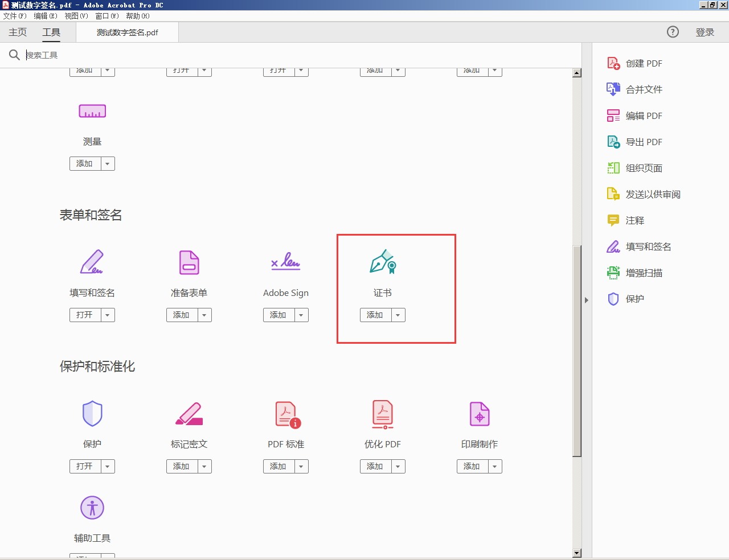Viewport: 729px width, 560px height.
Task: Open the 文件 (File) menu
Action: (15, 16)
